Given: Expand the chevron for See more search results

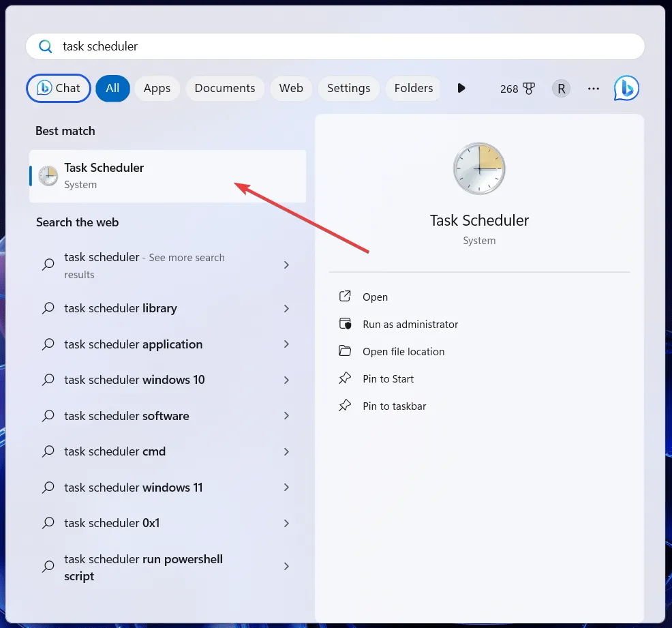Looking at the screenshot, I should (x=286, y=265).
